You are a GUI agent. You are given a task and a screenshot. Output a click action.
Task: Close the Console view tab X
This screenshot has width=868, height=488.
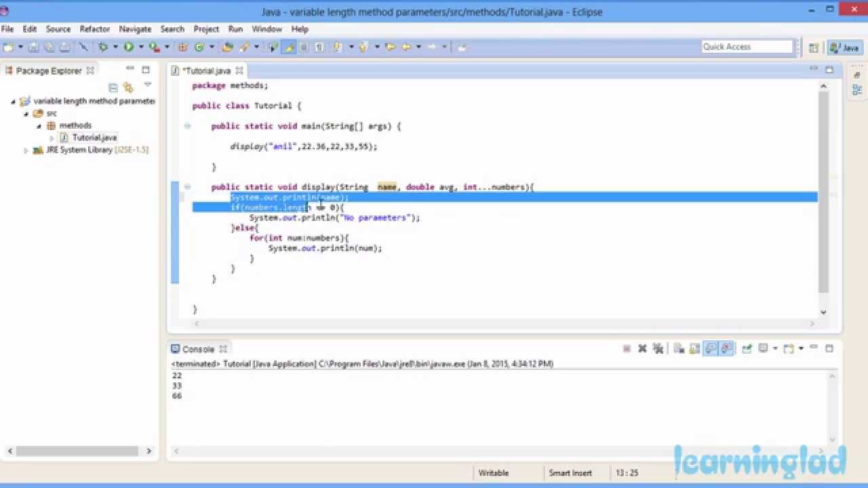point(223,349)
